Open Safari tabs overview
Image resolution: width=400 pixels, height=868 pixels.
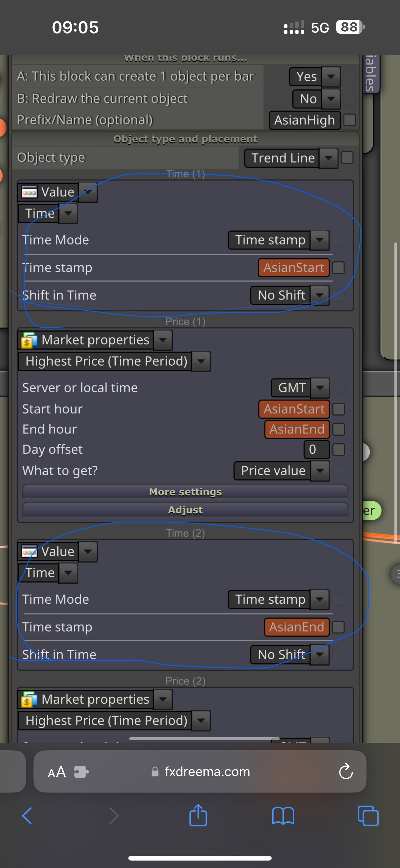[368, 816]
